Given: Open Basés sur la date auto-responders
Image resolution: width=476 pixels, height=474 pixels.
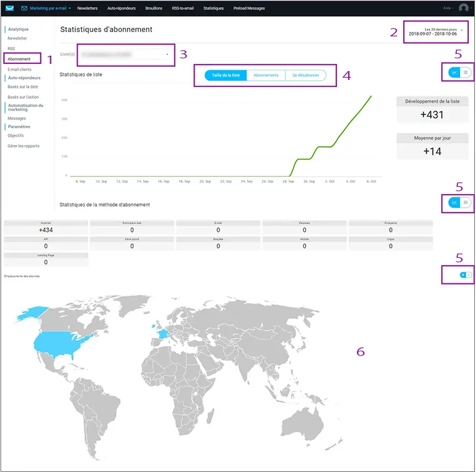Looking at the screenshot, I should tap(23, 87).
